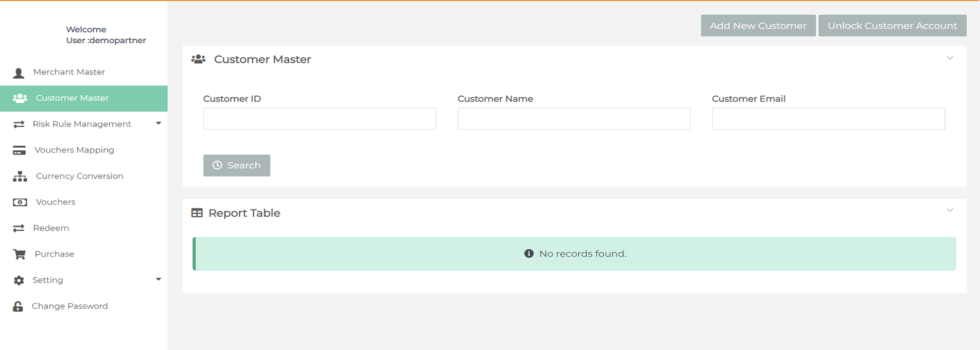This screenshot has width=980, height=350.
Task: Hit the Search button
Action: click(236, 165)
